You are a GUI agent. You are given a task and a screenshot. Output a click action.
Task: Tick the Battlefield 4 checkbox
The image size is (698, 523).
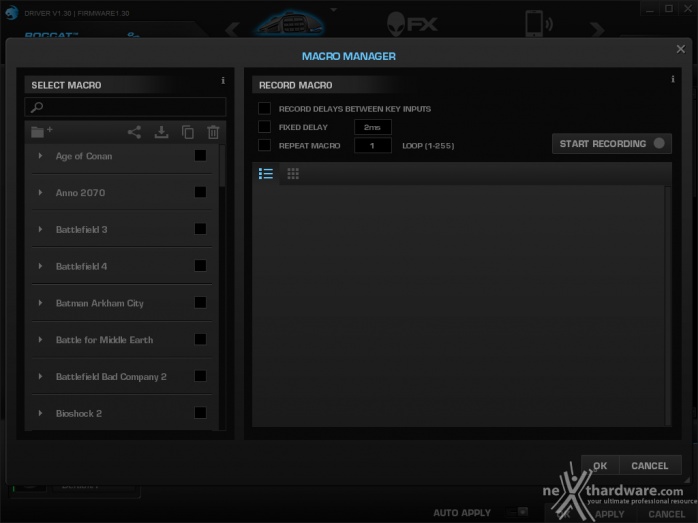coord(200,266)
